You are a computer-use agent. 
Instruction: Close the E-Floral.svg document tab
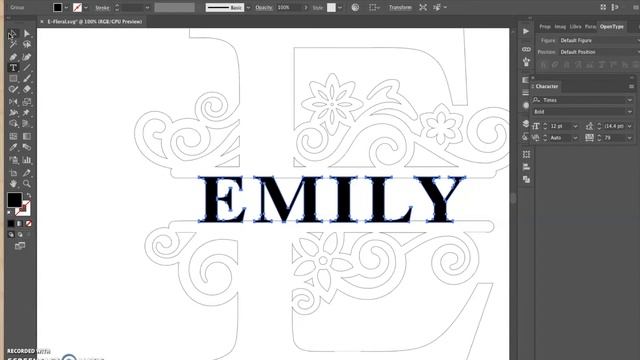coord(42,21)
